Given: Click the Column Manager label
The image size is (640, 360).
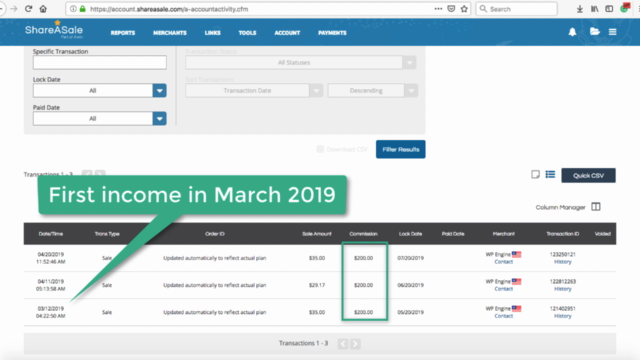Looking at the screenshot, I should 560,207.
